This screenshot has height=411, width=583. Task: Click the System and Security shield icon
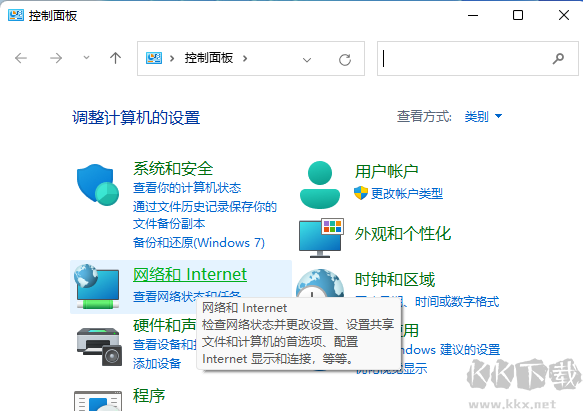(x=98, y=184)
